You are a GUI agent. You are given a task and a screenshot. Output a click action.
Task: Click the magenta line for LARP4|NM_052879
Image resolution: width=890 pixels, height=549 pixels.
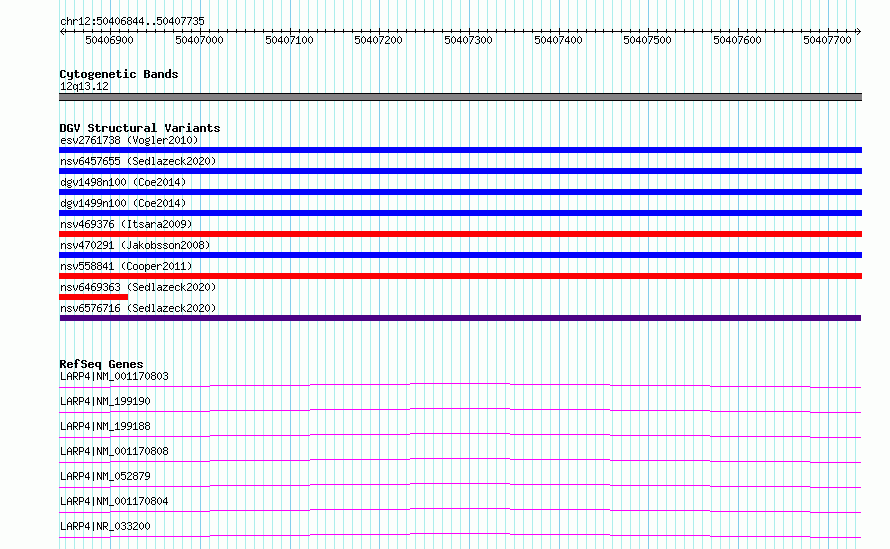pyautogui.click(x=460, y=485)
